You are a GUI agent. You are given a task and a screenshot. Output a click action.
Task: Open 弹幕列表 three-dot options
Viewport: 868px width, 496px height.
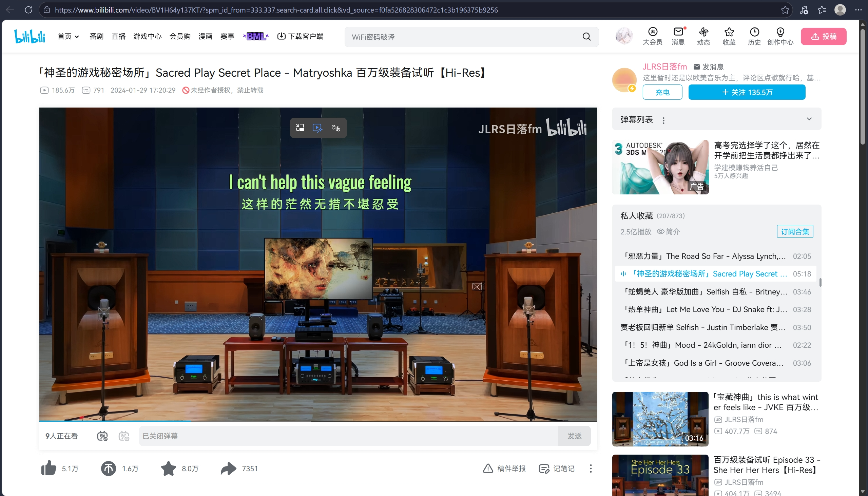coord(663,120)
